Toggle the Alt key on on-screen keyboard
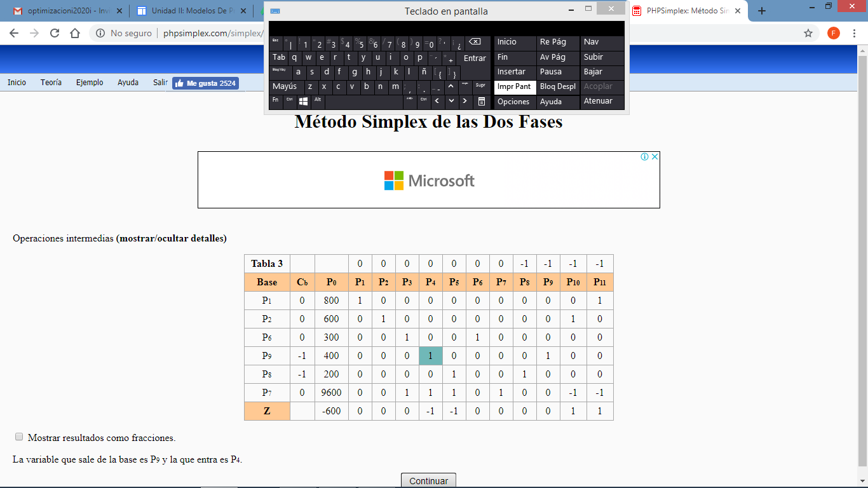This screenshot has width=868, height=488. click(x=318, y=100)
